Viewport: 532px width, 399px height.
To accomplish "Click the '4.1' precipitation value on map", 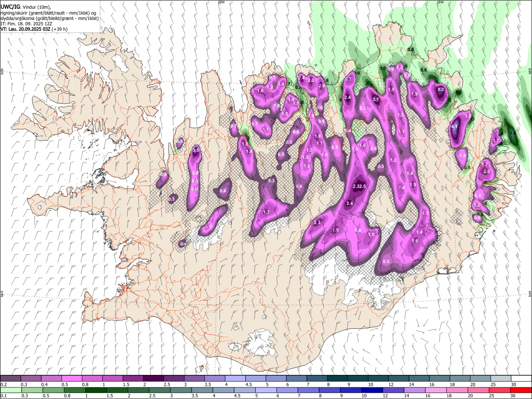I will (x=454, y=127).
